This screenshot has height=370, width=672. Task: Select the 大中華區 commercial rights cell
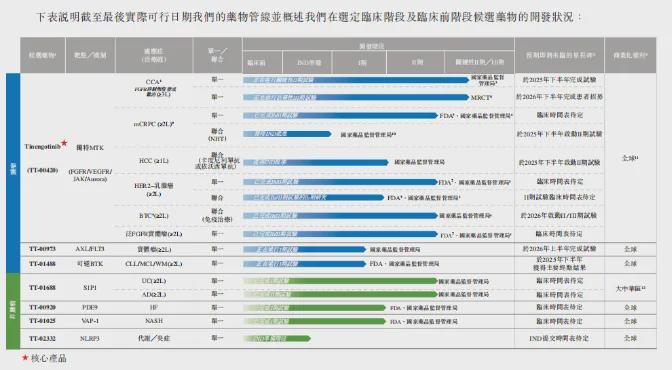point(630,289)
